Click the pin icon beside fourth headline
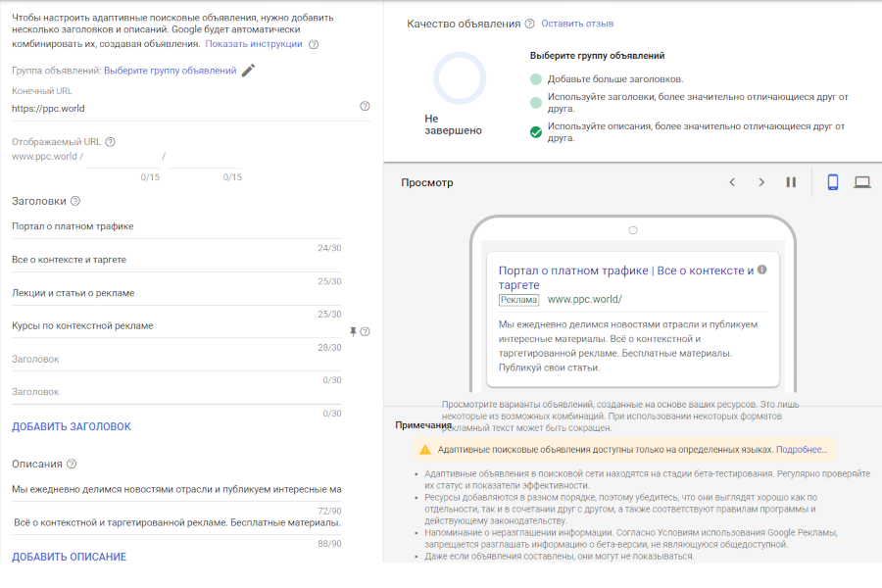This screenshot has width=882, height=588. pos(353,331)
